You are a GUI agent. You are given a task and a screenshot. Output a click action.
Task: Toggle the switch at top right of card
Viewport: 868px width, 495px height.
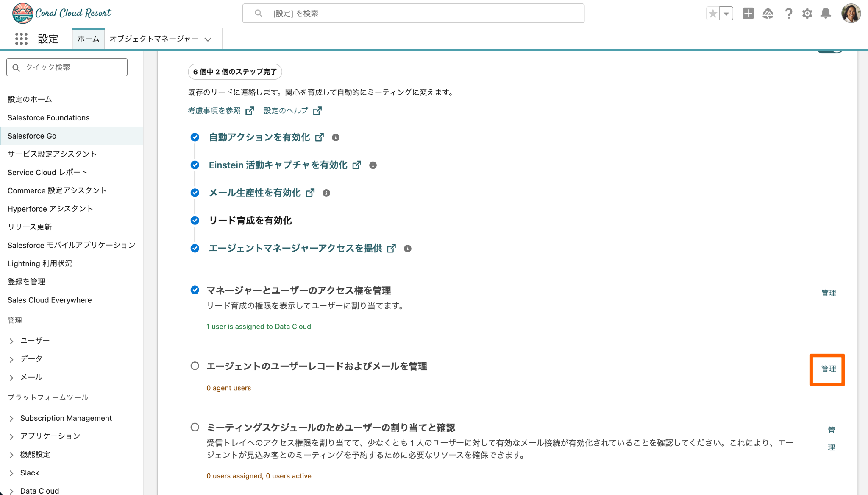[830, 52]
